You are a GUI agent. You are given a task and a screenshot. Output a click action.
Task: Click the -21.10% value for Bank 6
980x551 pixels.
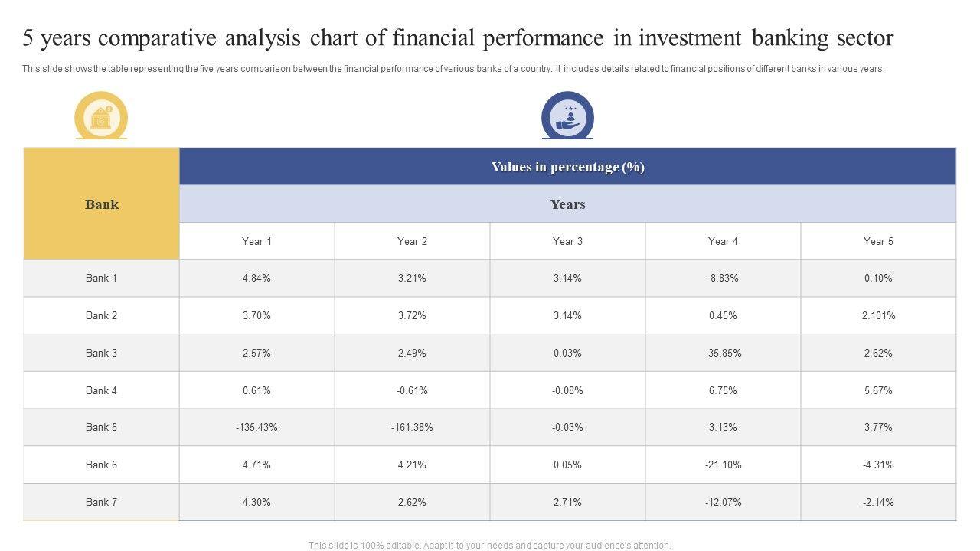[x=723, y=465]
